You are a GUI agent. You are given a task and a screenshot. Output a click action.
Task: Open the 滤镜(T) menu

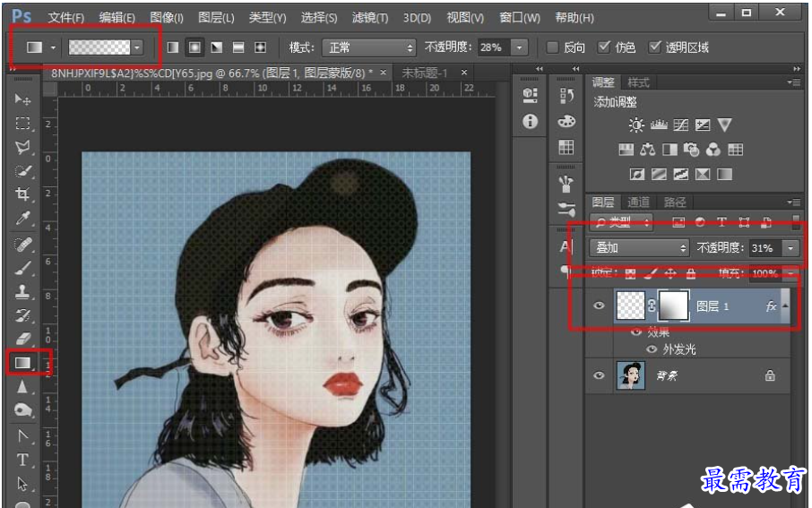tap(370, 18)
